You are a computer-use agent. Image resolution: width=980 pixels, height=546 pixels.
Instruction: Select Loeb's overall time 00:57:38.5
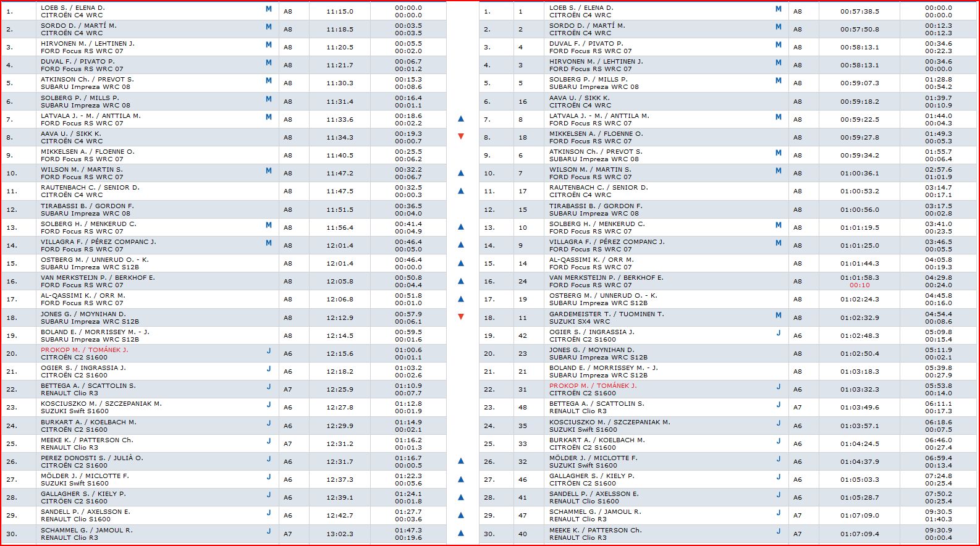[859, 12]
